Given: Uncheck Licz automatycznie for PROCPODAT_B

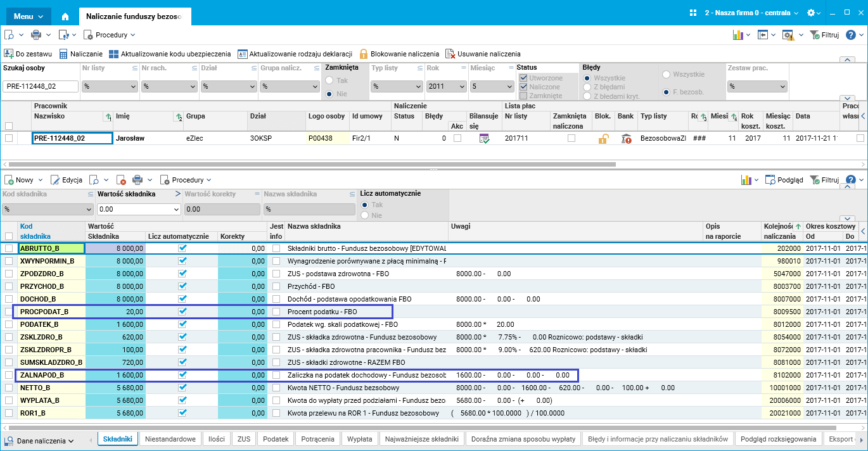Looking at the screenshot, I should coord(182,312).
